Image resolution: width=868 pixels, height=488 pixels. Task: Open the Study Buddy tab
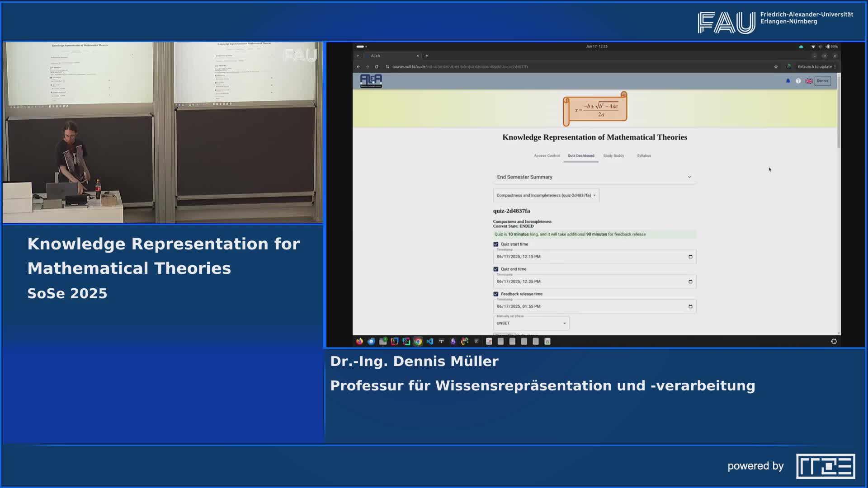[x=613, y=155]
